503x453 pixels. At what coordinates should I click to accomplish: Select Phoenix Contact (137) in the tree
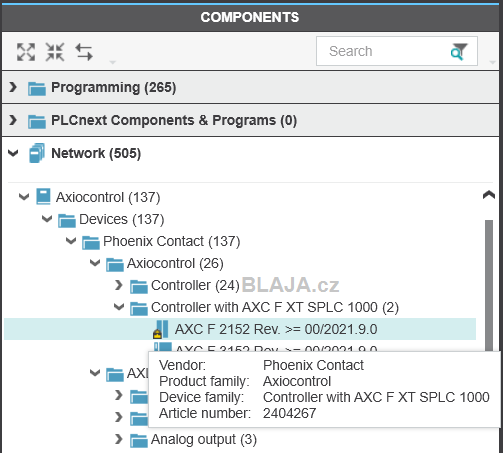tap(172, 241)
